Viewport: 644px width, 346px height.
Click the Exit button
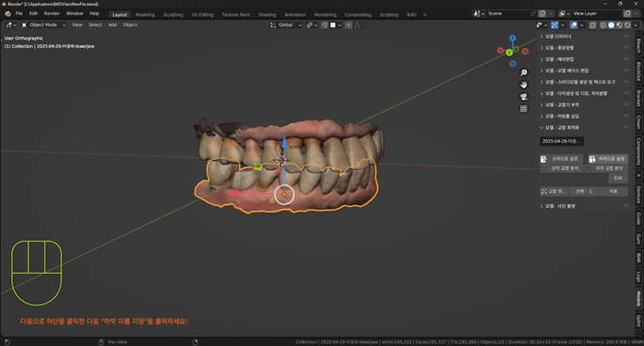[x=619, y=179]
